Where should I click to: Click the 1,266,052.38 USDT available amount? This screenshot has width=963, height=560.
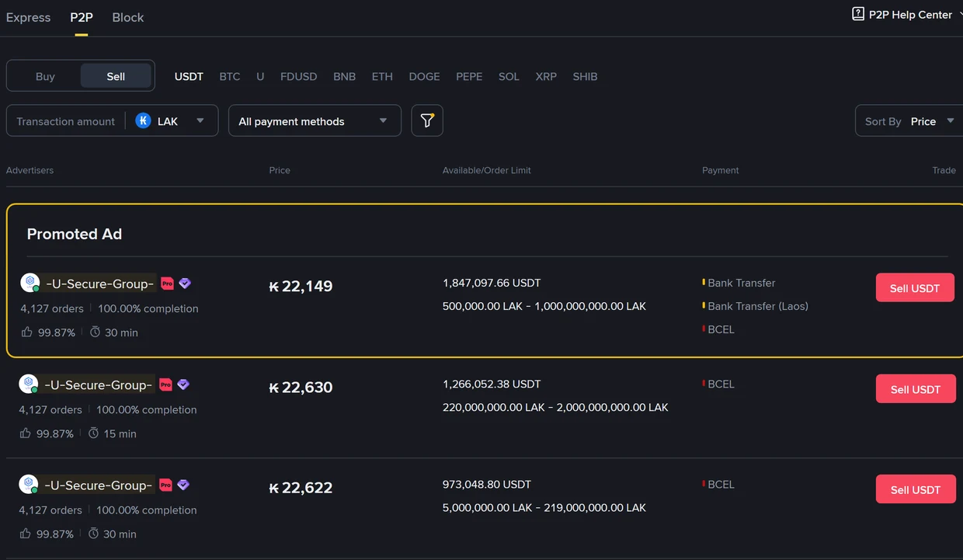(492, 384)
